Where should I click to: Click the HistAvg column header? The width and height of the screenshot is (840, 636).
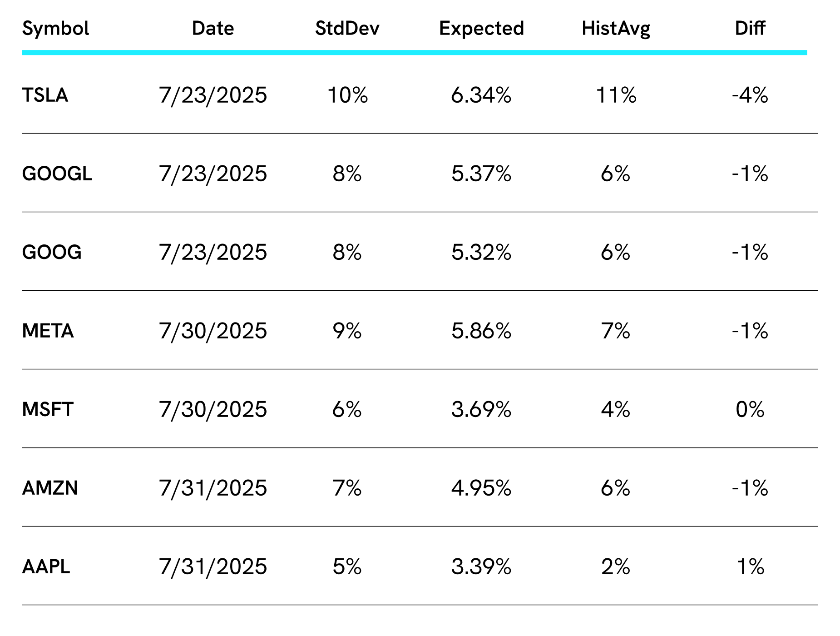[616, 29]
